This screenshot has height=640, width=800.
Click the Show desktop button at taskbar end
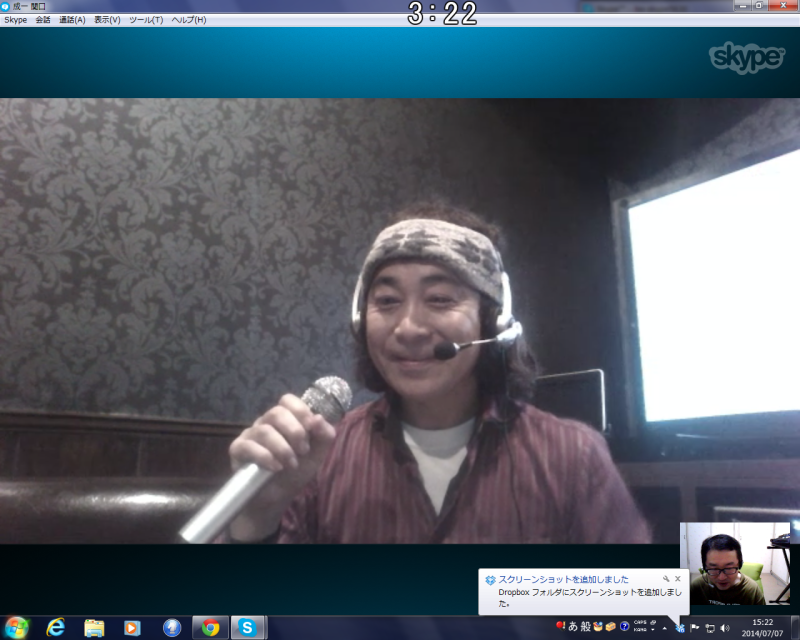tap(795, 628)
